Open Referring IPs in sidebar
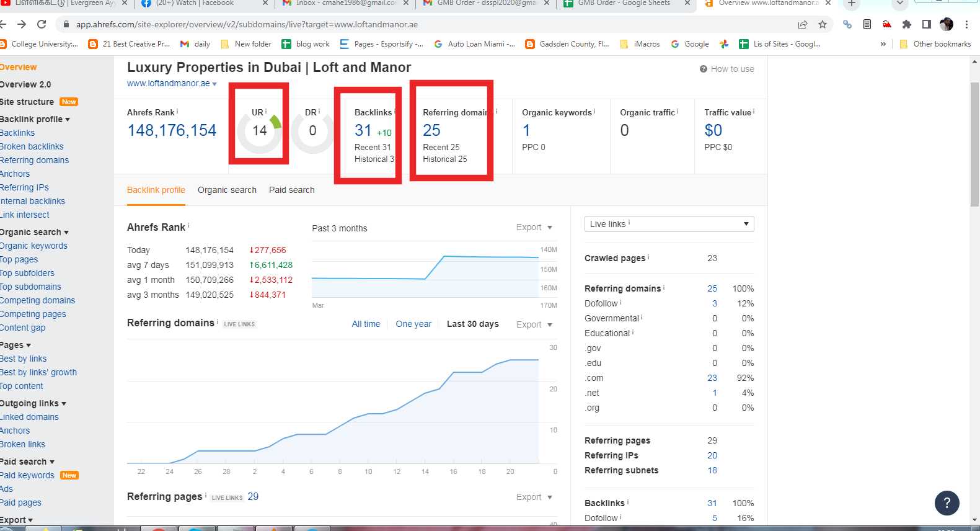 click(x=24, y=187)
